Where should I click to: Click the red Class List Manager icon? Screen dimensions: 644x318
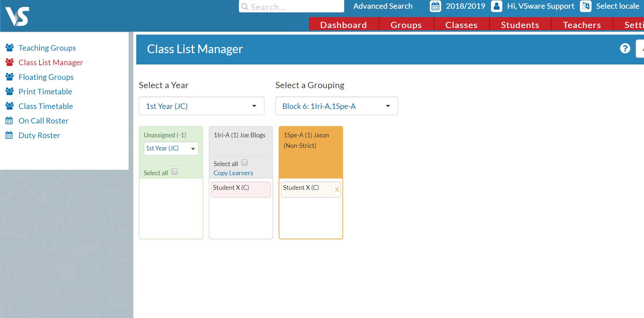click(x=10, y=62)
